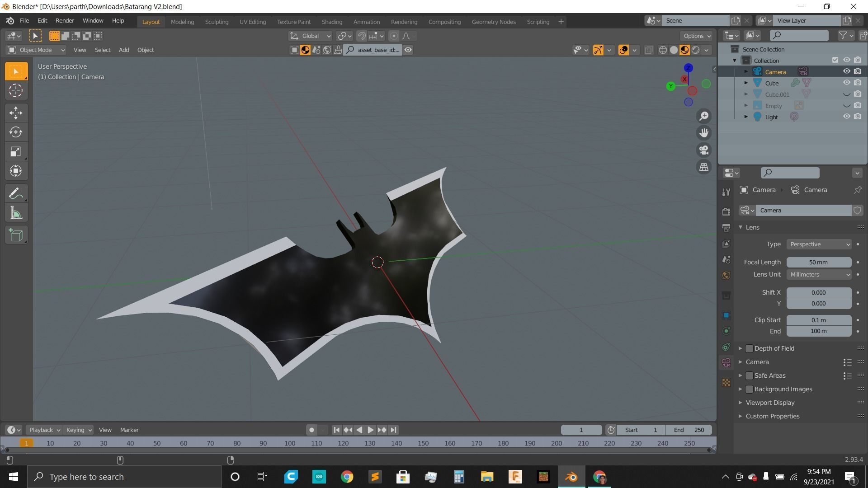
Task: Open the Object Mode dropdown
Action: (x=37, y=50)
